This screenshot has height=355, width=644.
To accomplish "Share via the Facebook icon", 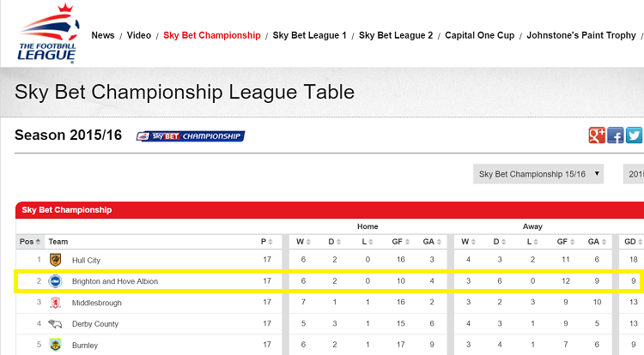I will (x=616, y=135).
